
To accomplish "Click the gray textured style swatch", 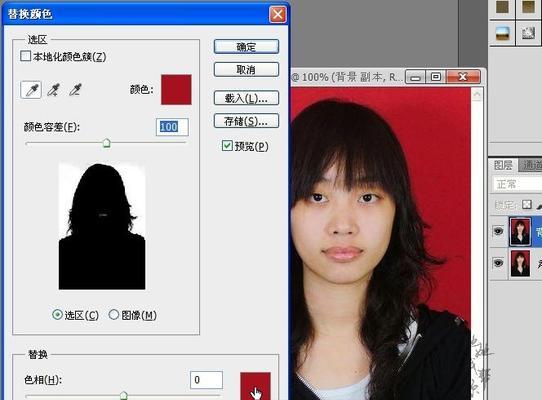I will (x=528, y=33).
